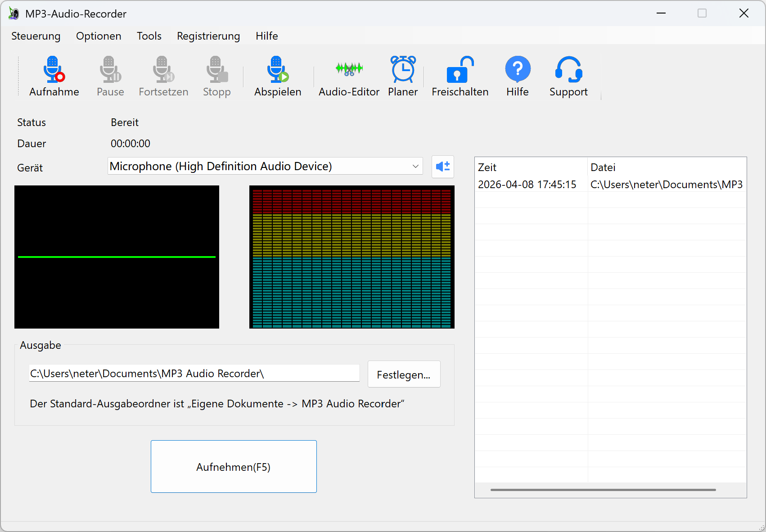
Task: Click the 00:00:00 duration value
Action: click(131, 144)
